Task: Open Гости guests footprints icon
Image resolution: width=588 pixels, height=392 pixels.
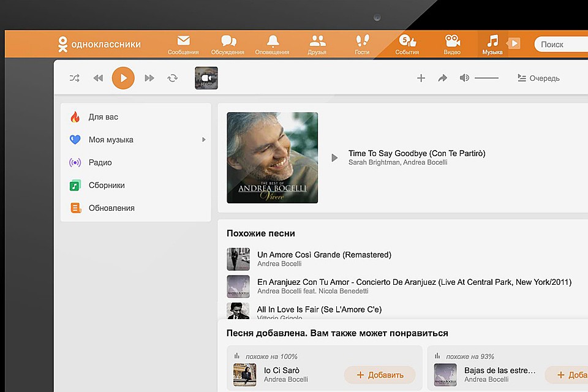Action: click(x=362, y=45)
